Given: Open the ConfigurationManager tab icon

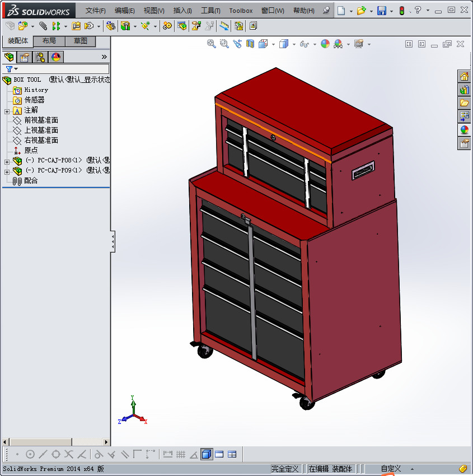Looking at the screenshot, I should 40,57.
